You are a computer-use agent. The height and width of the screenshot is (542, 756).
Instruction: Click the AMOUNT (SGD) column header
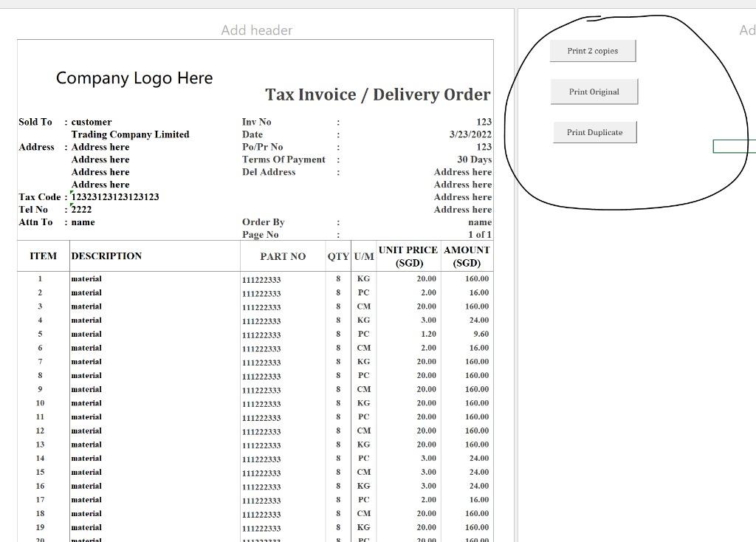click(x=466, y=255)
